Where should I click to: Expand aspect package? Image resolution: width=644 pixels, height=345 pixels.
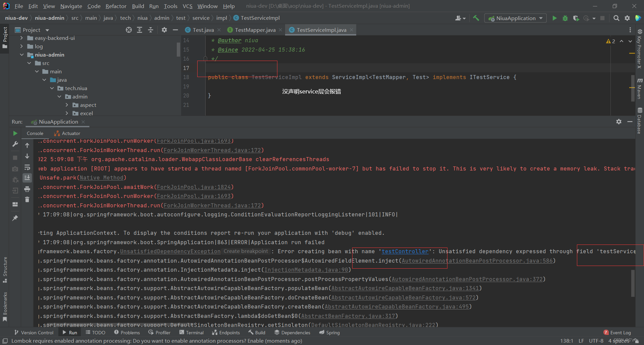pyautogui.click(x=67, y=105)
